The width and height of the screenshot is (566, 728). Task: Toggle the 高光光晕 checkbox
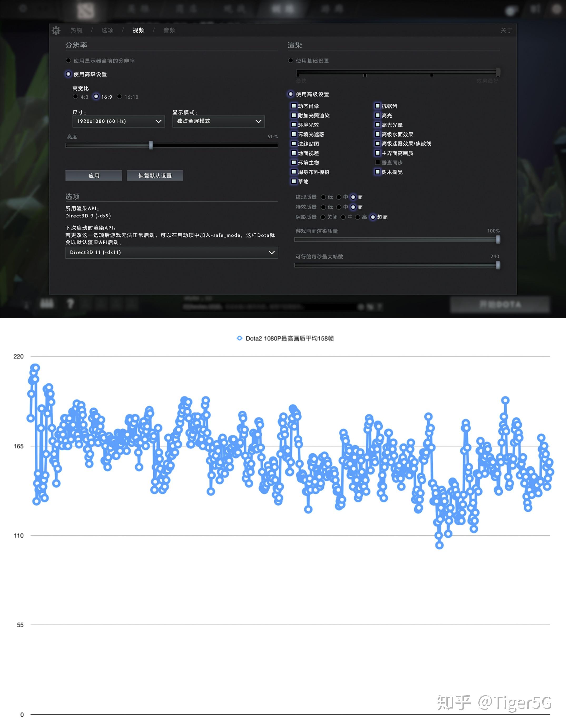tap(378, 125)
